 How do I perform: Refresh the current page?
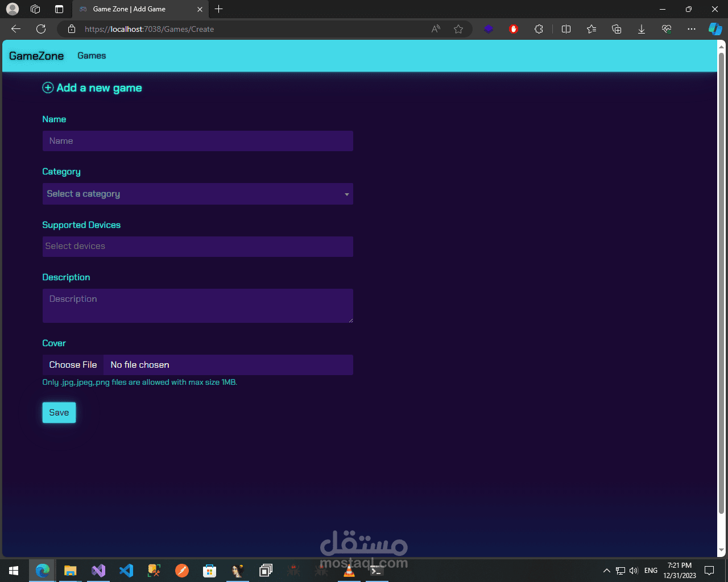point(41,29)
